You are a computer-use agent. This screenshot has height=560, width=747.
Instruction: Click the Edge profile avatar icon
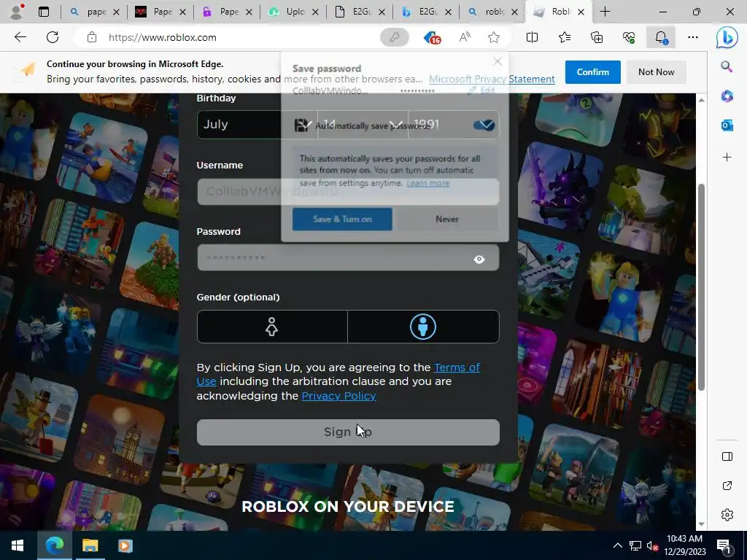coord(18,12)
